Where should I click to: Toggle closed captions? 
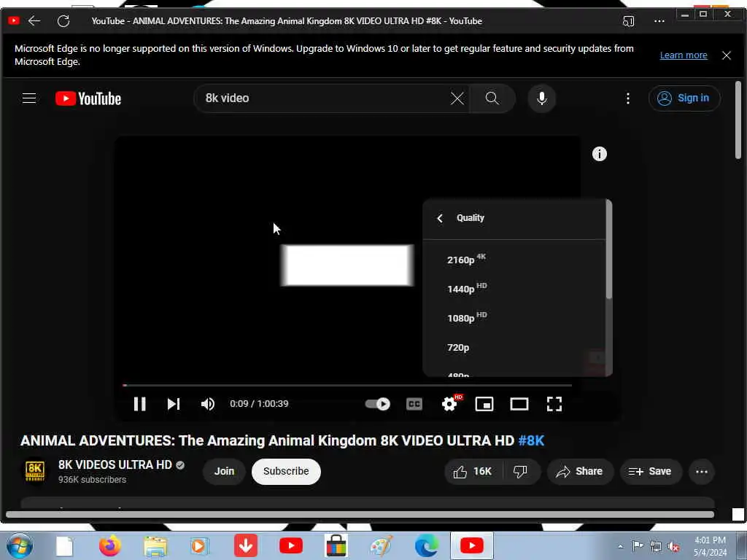[414, 404]
